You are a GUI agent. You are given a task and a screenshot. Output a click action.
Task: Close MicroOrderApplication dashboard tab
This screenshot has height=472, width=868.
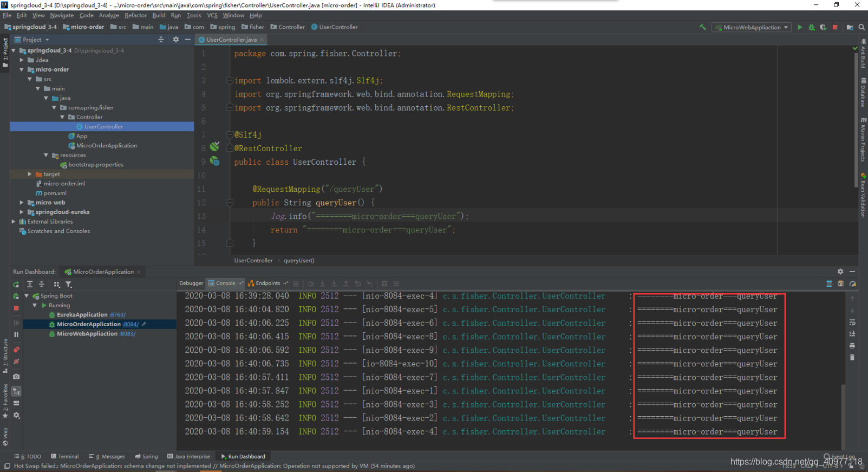[x=139, y=272]
